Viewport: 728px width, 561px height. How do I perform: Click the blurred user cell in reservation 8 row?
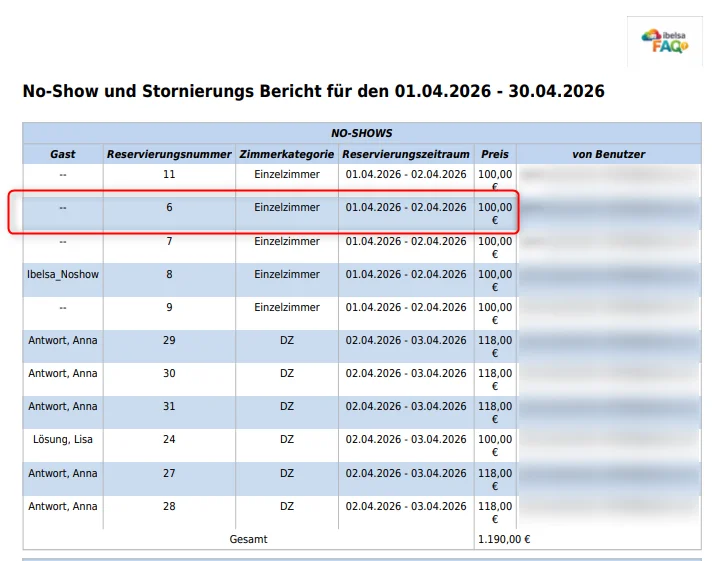coord(609,280)
